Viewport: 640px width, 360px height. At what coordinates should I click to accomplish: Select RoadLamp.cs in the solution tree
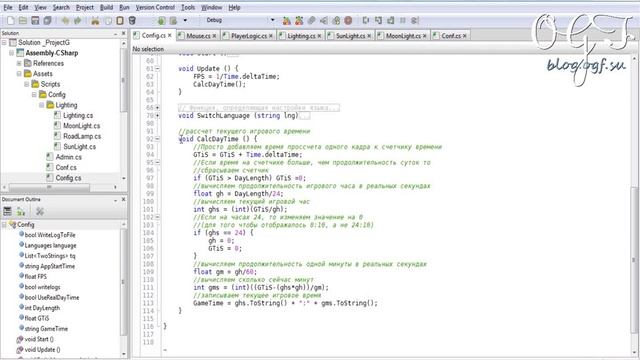point(82,136)
